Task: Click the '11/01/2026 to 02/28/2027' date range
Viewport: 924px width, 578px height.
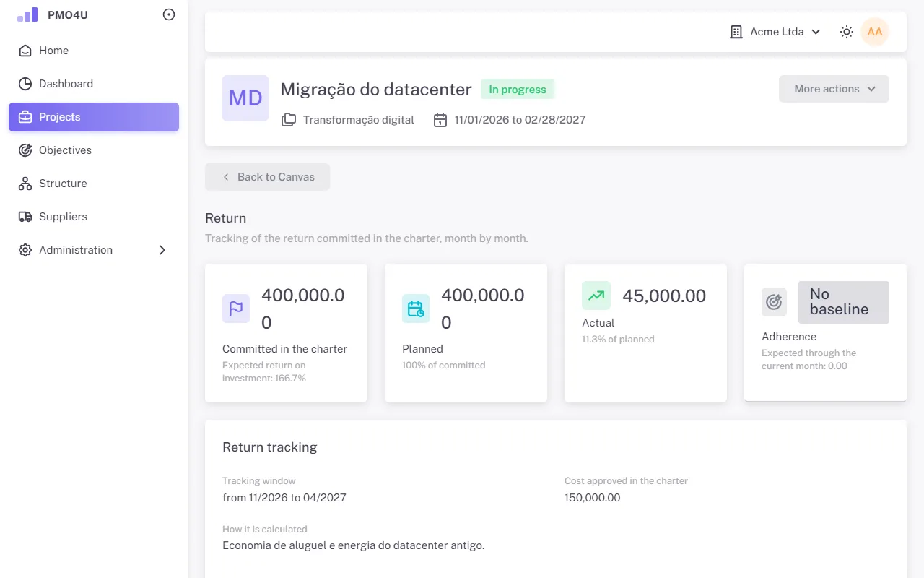Action: point(520,120)
